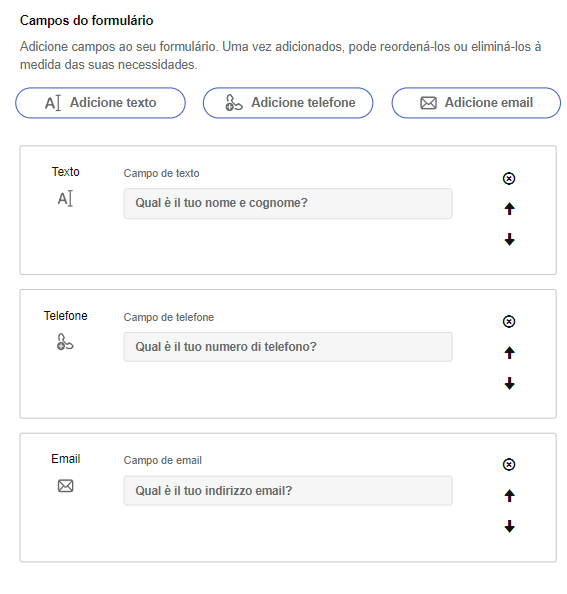
Task: Click the text cursor icon under Texto
Action: 65,199
